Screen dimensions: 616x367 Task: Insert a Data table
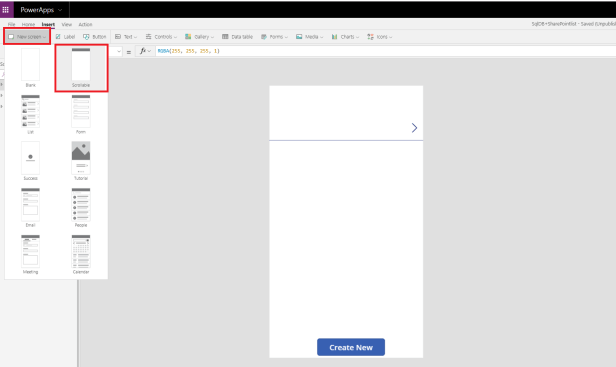tap(237, 37)
